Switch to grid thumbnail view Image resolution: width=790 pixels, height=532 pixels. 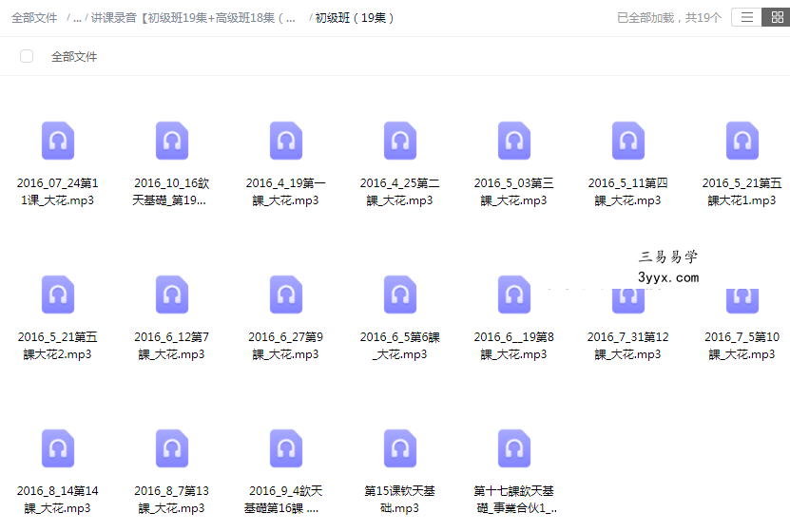point(777,18)
